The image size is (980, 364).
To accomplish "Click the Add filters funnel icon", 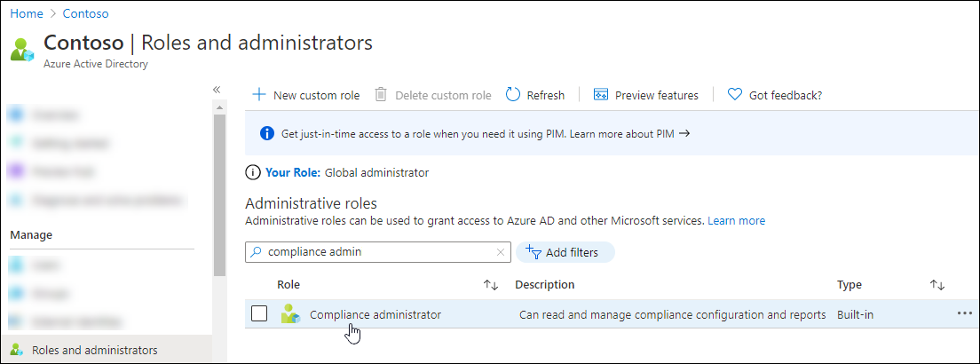I will point(533,252).
